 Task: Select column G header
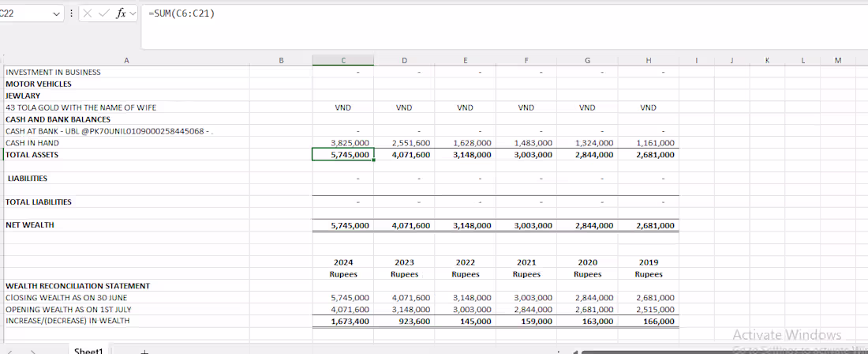(x=587, y=60)
